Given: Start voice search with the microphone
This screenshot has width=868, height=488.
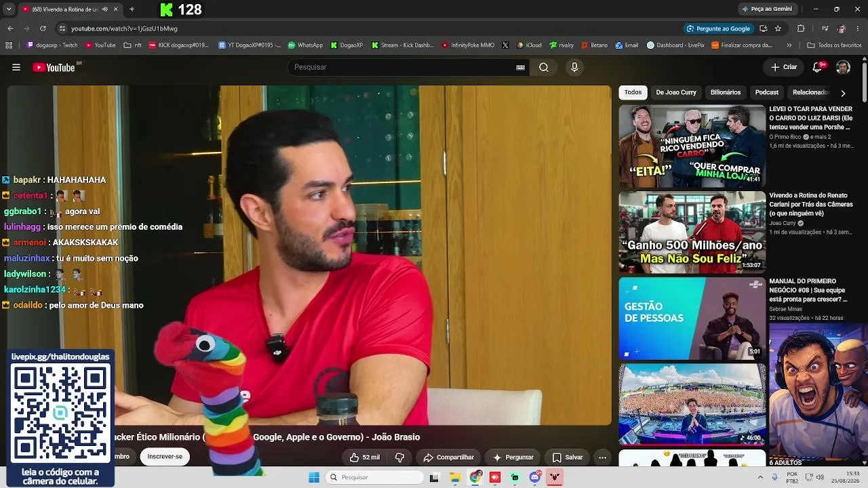Looking at the screenshot, I should point(574,67).
